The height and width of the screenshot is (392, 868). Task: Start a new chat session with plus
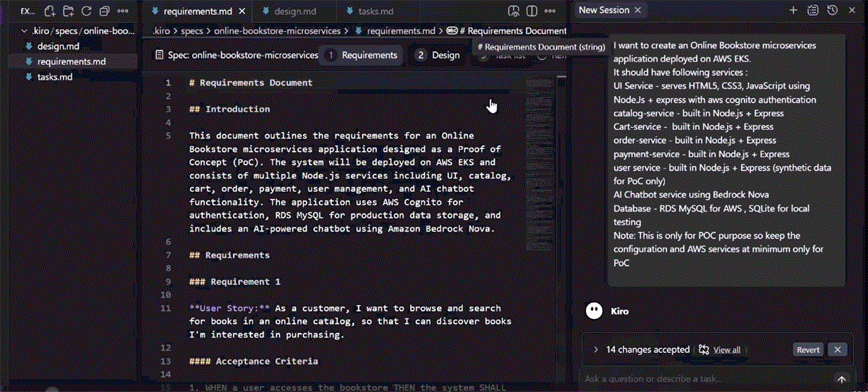pos(793,11)
